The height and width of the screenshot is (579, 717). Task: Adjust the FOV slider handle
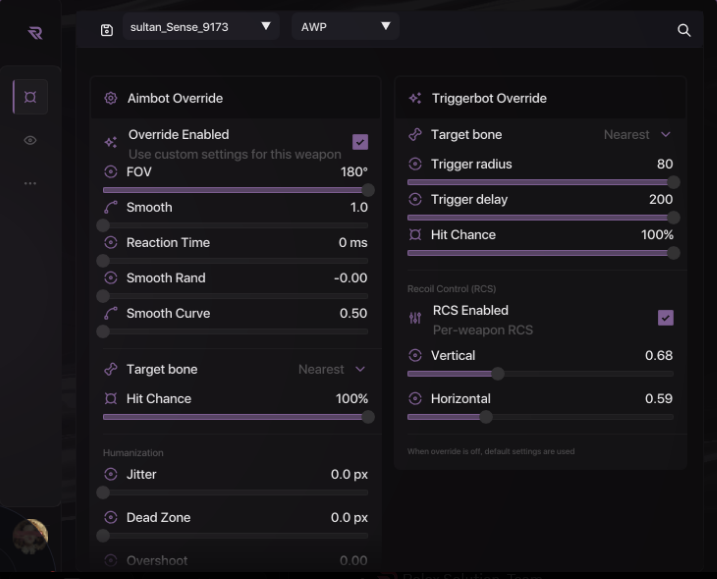click(368, 190)
